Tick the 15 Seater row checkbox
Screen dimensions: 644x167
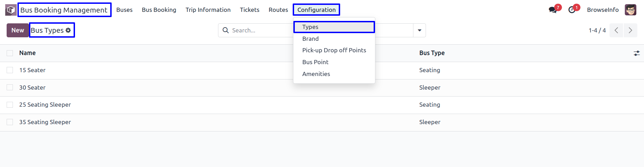pyautogui.click(x=10, y=70)
